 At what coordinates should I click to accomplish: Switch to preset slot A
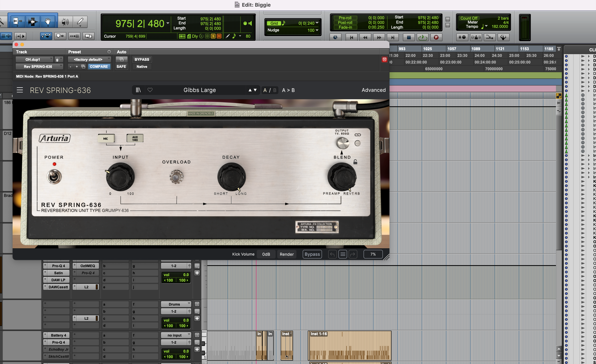265,90
